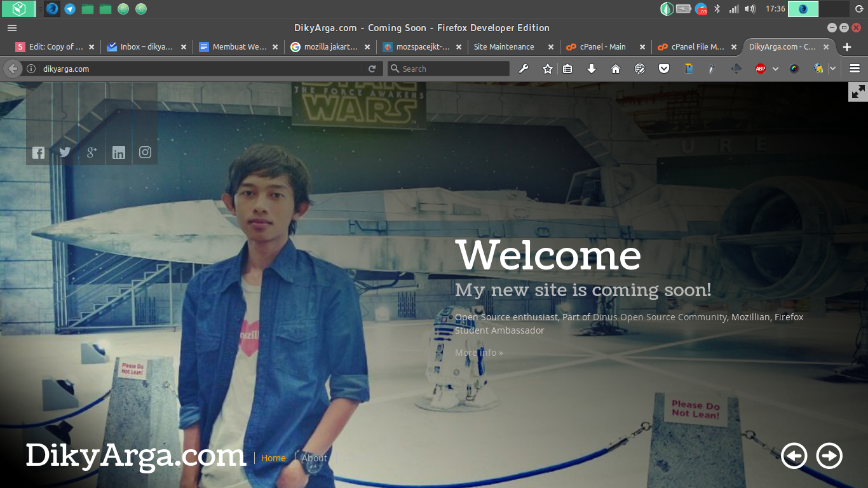Click the Home navigation link
The width and height of the screenshot is (868, 488).
(x=273, y=458)
